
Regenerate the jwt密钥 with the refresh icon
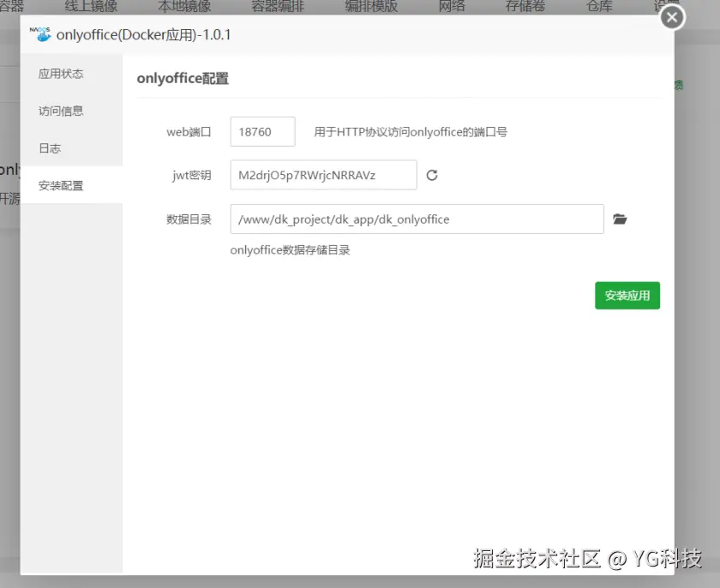[x=432, y=175]
